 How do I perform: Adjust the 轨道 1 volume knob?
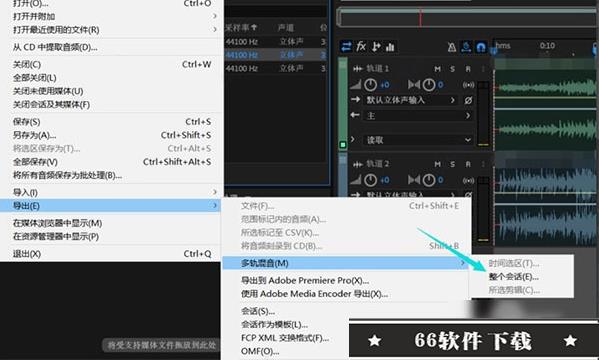point(370,84)
